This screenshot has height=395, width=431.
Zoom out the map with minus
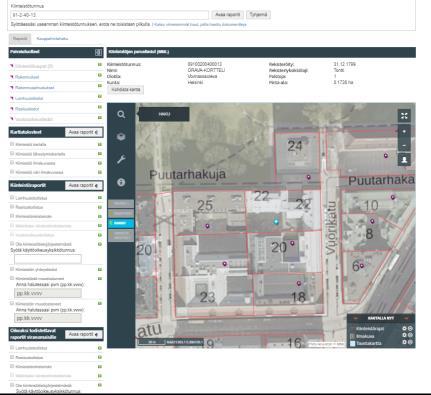point(404,145)
